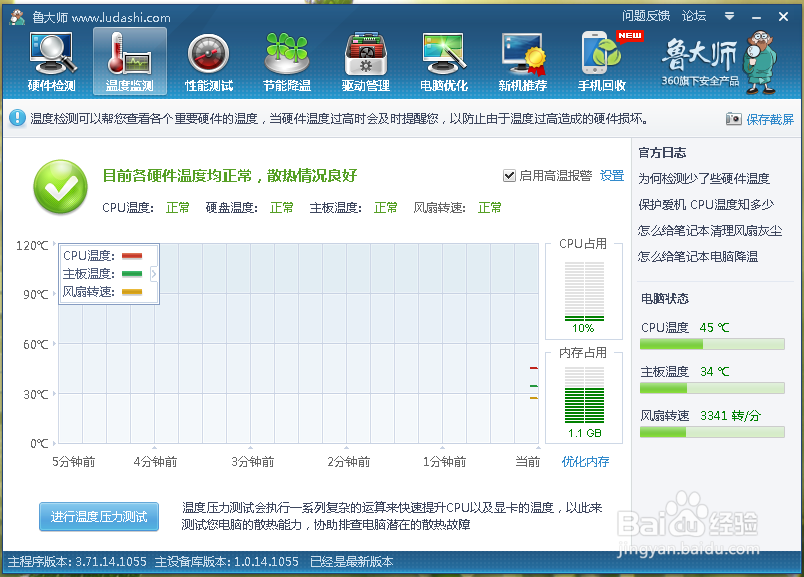
Task: Open 新机推荐 new PC recommendation icon
Action: 522,62
